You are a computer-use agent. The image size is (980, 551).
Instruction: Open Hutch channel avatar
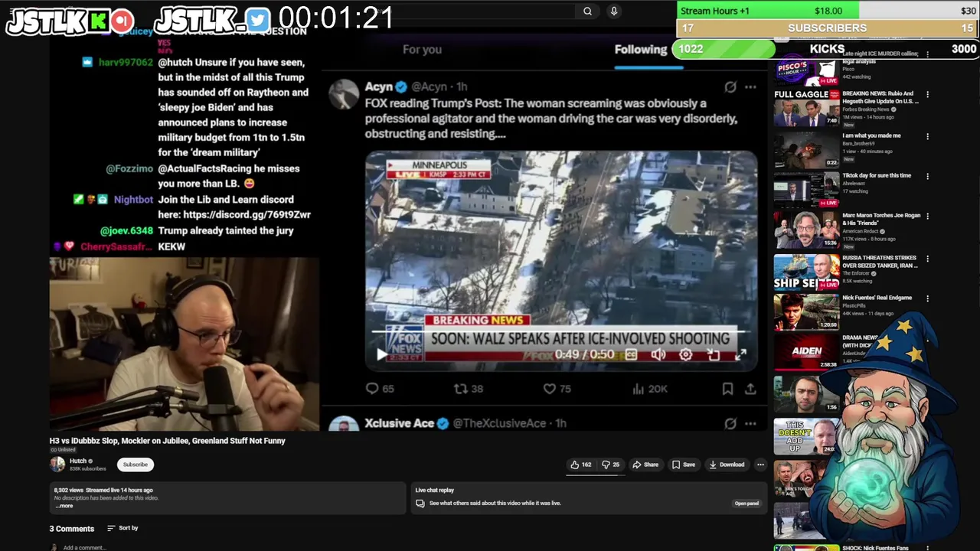[57, 464]
